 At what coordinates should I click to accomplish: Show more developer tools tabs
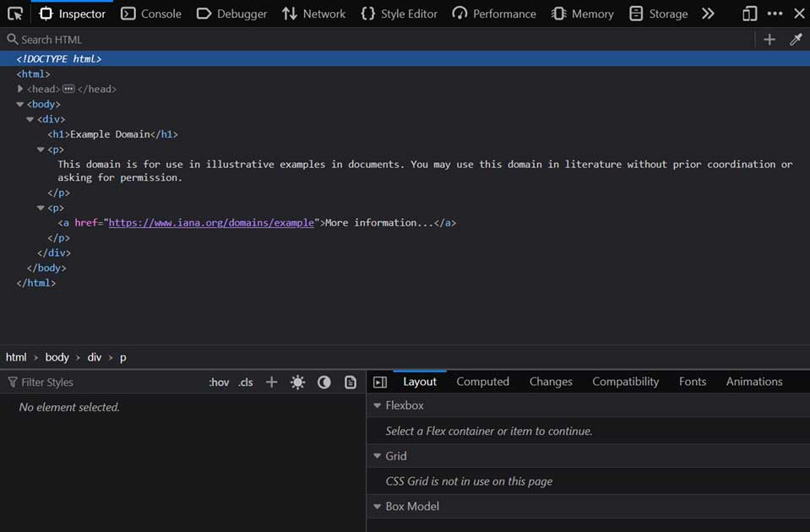[708, 14]
